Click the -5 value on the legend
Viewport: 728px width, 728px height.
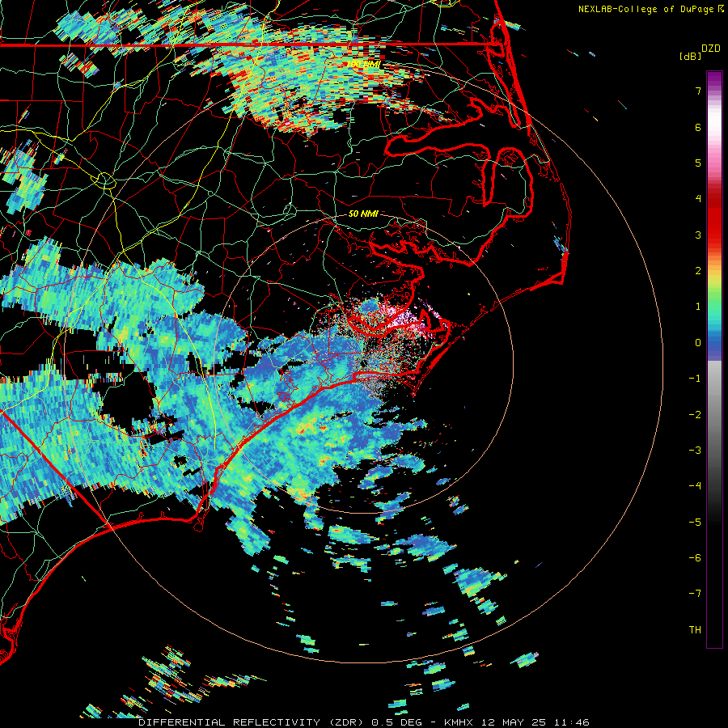pyautogui.click(x=695, y=523)
